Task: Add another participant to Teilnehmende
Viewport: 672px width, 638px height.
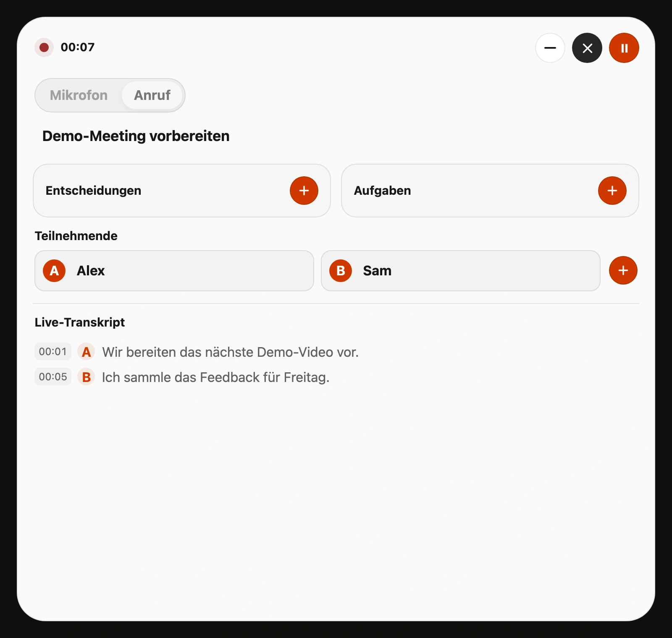Action: click(x=623, y=270)
